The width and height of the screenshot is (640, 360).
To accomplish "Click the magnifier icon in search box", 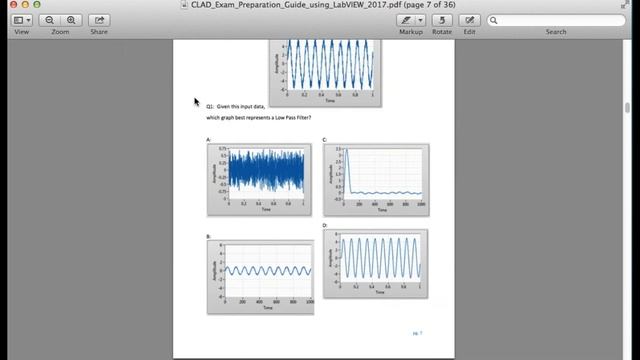I will [x=493, y=20].
